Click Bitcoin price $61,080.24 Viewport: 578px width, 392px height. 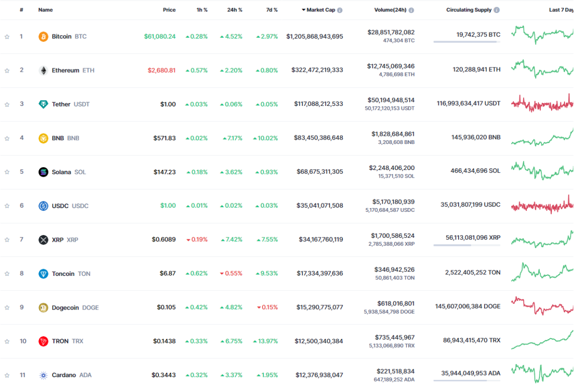160,37
